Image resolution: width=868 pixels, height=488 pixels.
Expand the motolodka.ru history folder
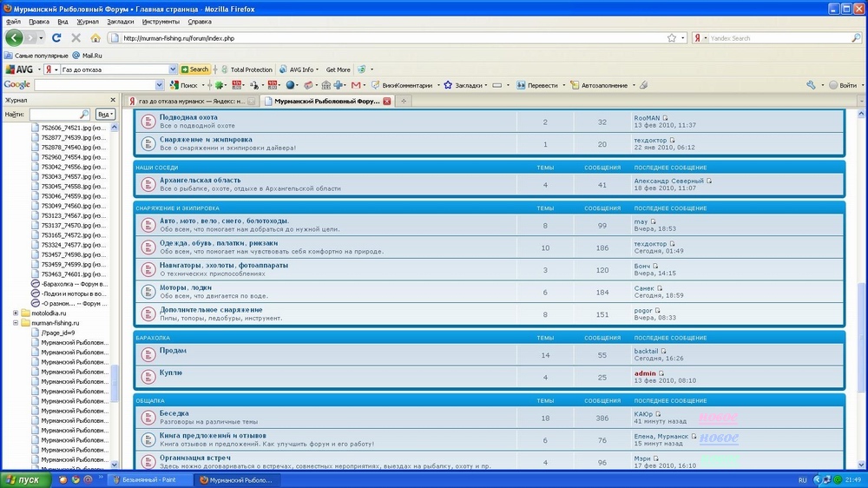[x=16, y=313]
